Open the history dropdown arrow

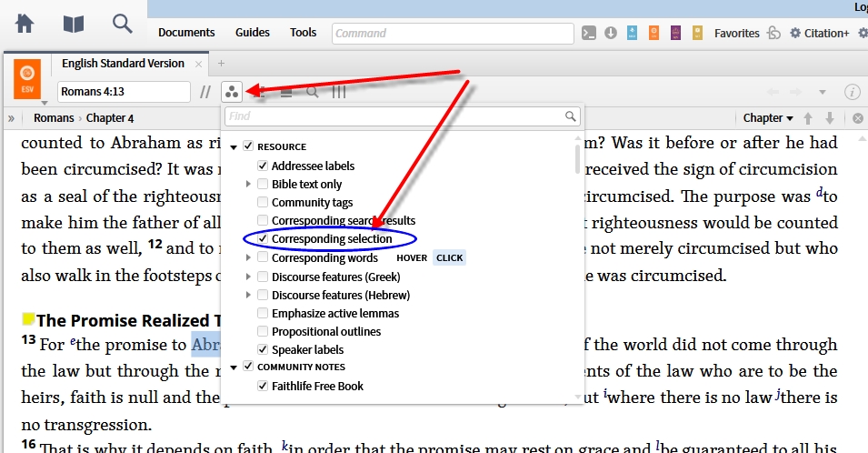[x=823, y=92]
